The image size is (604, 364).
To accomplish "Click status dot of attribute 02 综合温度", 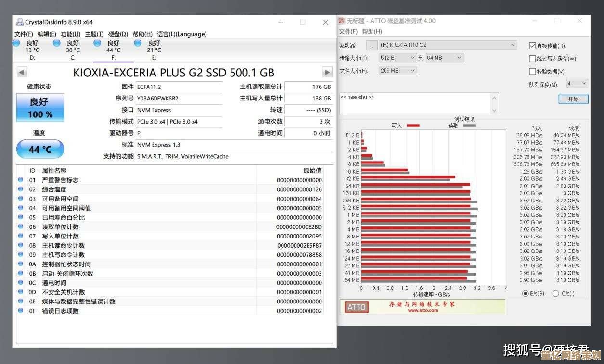I will tap(21, 189).
